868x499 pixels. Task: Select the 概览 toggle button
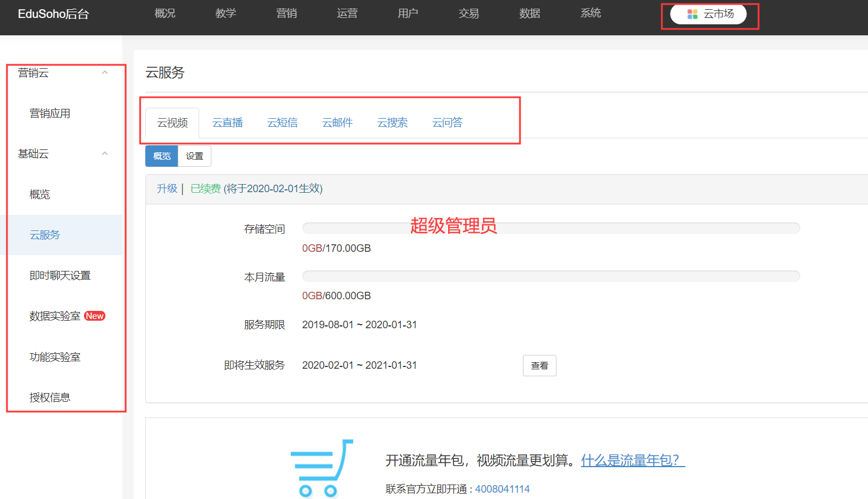click(x=162, y=156)
